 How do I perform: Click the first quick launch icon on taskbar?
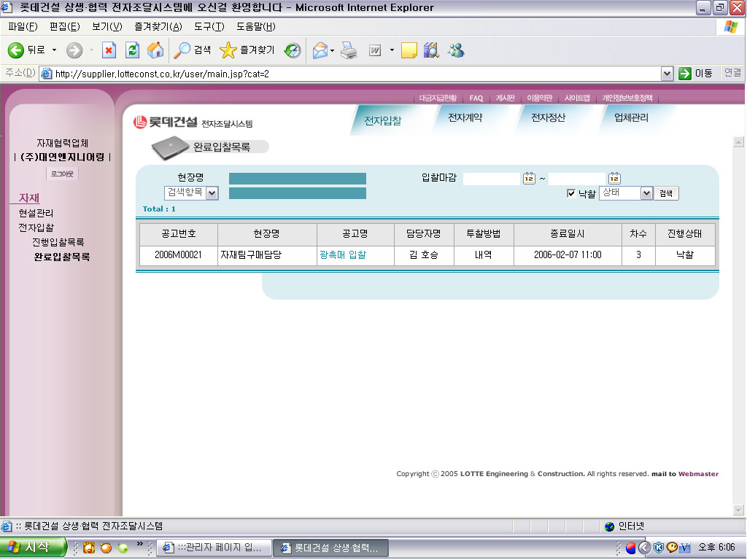pyautogui.click(x=88, y=548)
